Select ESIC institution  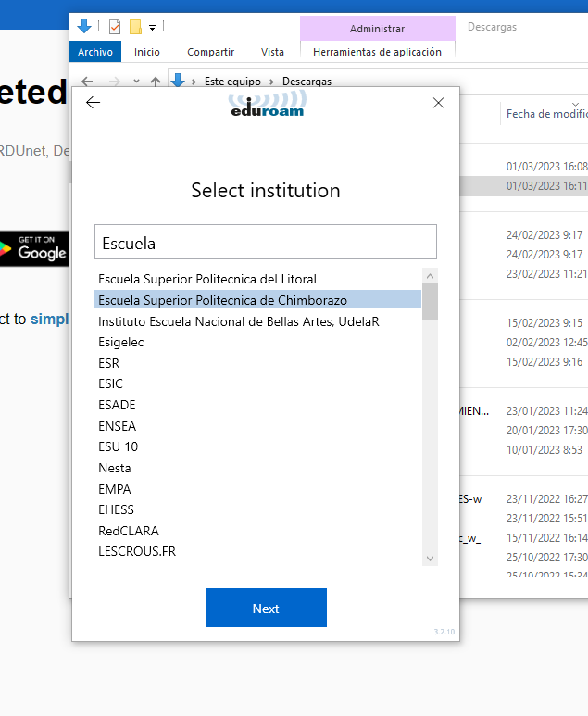click(x=258, y=383)
